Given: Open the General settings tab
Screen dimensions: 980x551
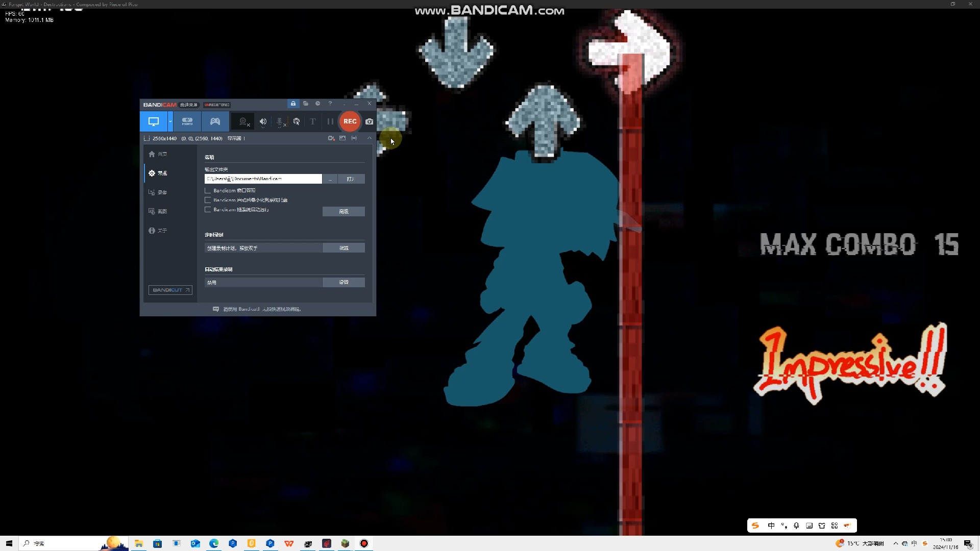Looking at the screenshot, I should [158, 173].
